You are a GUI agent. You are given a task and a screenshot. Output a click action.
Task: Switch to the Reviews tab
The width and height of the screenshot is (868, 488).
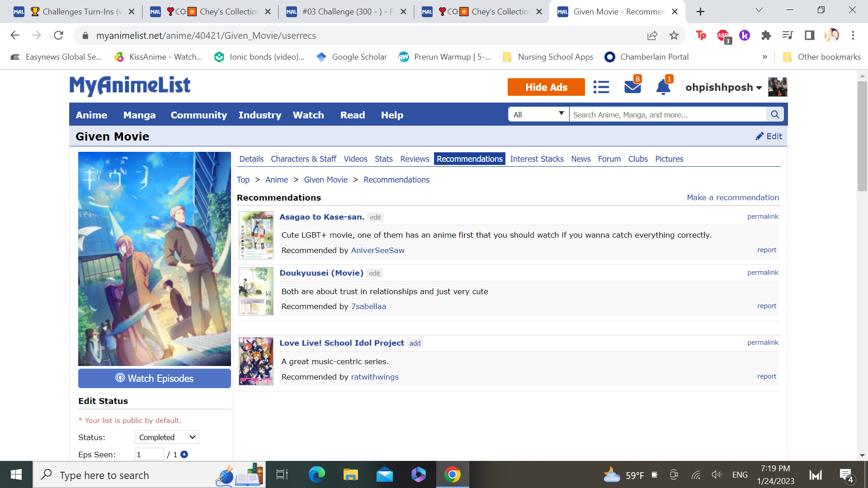point(414,159)
